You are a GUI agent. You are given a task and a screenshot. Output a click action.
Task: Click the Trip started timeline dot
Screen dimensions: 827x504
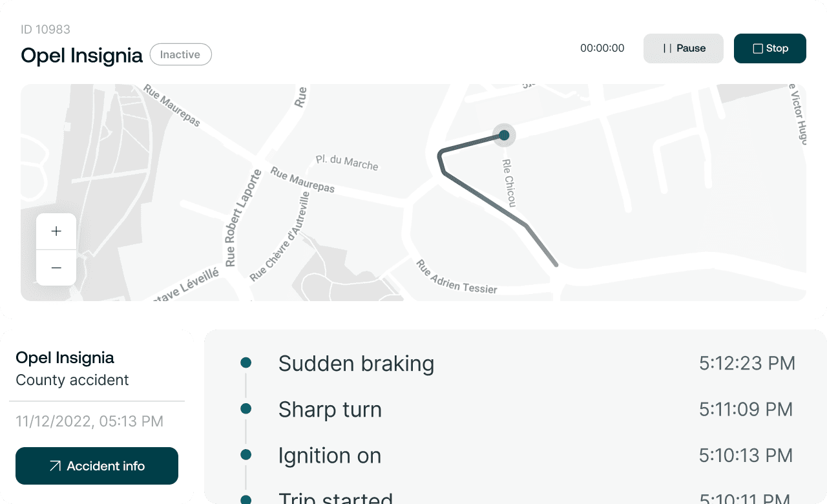(x=246, y=499)
